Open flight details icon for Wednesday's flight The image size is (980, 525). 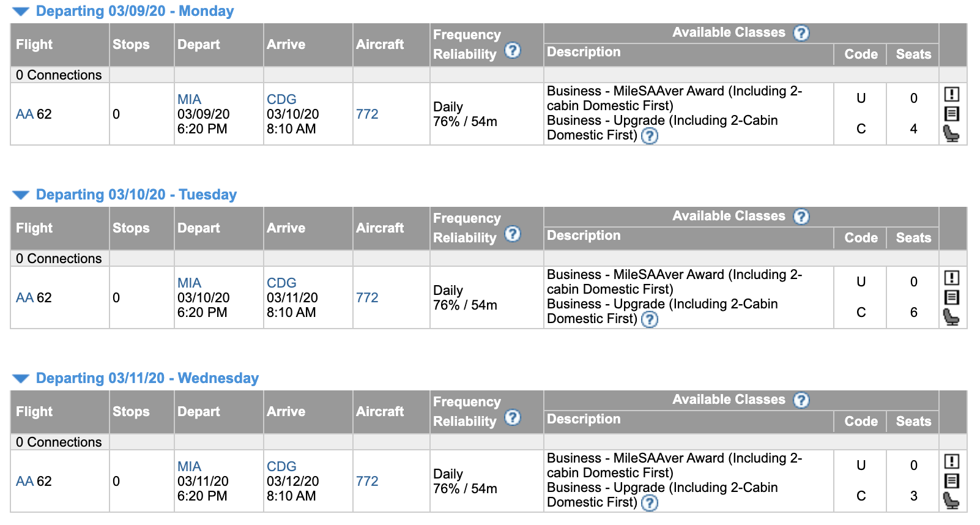point(951,481)
